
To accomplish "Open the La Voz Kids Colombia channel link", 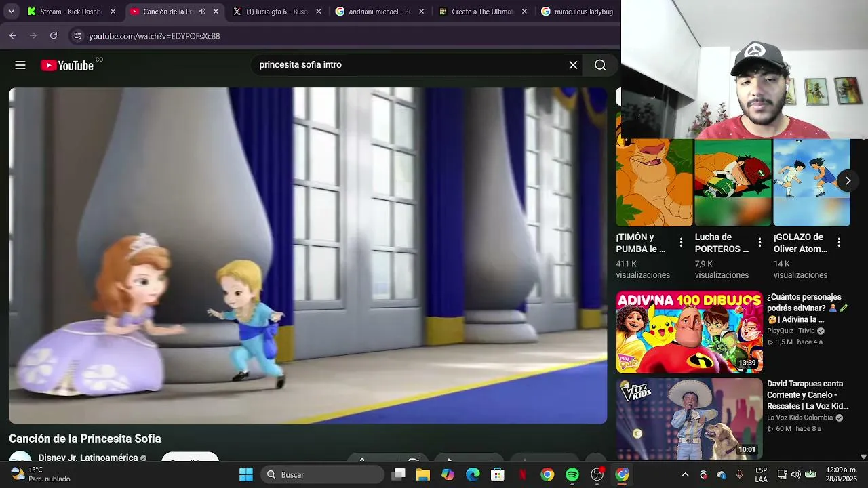I will tap(800, 418).
